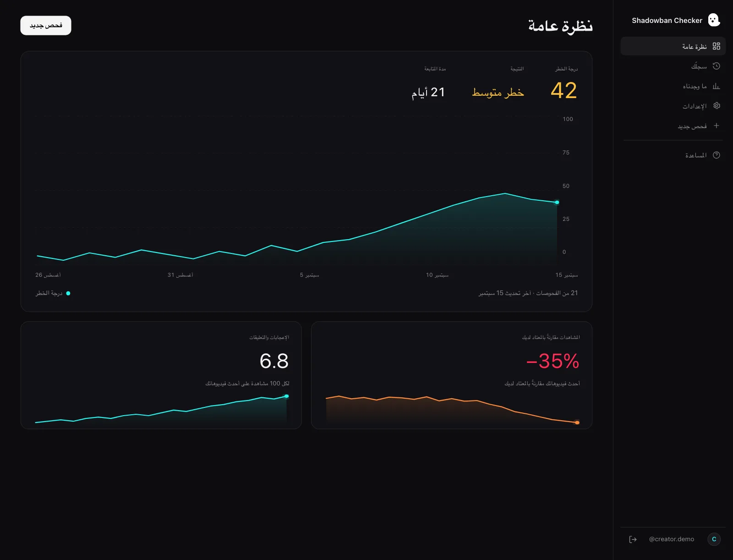Click the user avatar with letter C
Viewport: 733px width, 560px height.
[x=714, y=539]
